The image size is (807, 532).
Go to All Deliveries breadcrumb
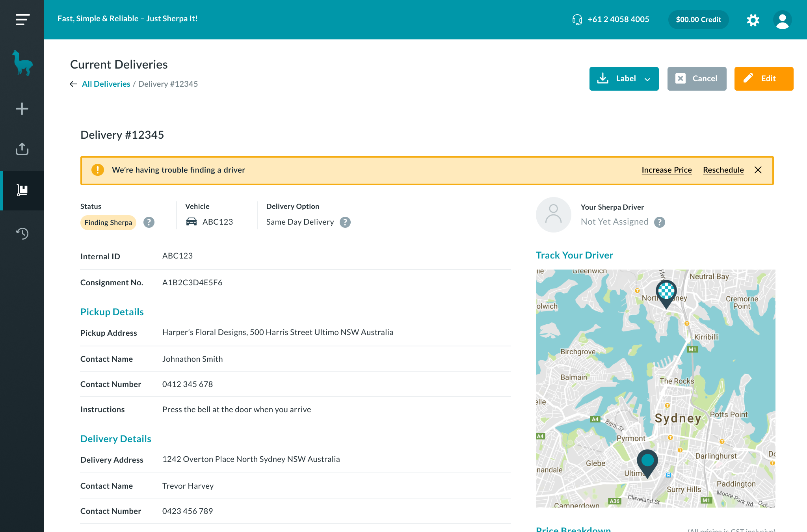(x=106, y=84)
